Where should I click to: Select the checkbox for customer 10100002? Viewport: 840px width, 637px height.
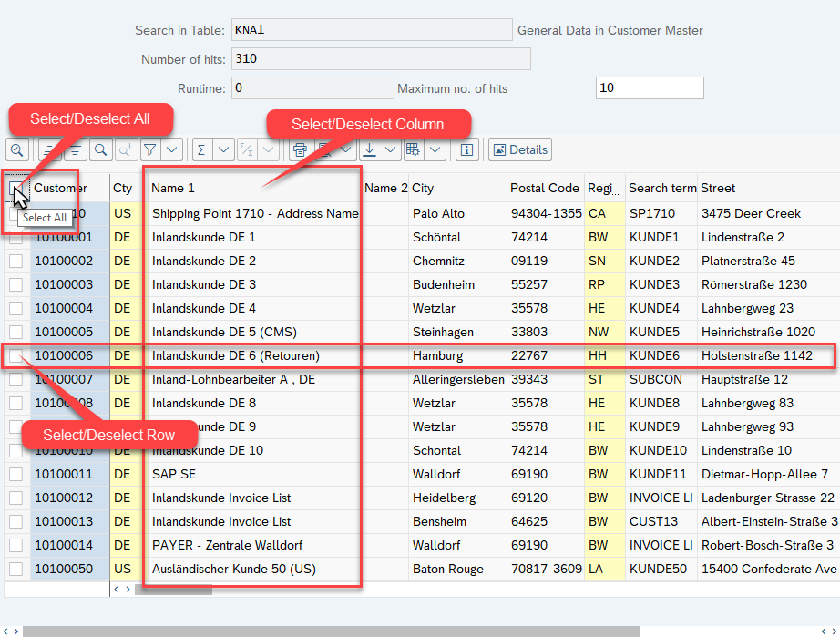(15, 261)
